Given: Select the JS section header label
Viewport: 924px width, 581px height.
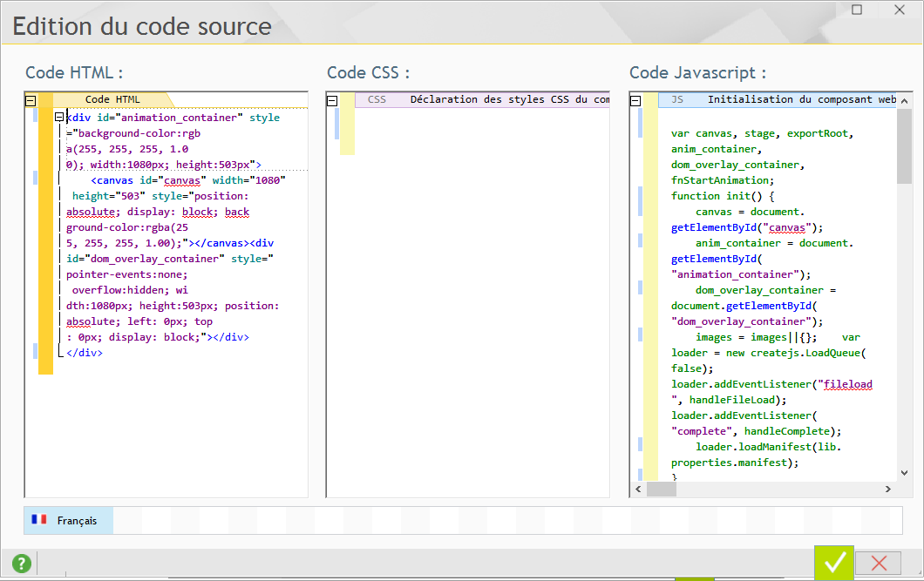Looking at the screenshot, I should (x=677, y=99).
